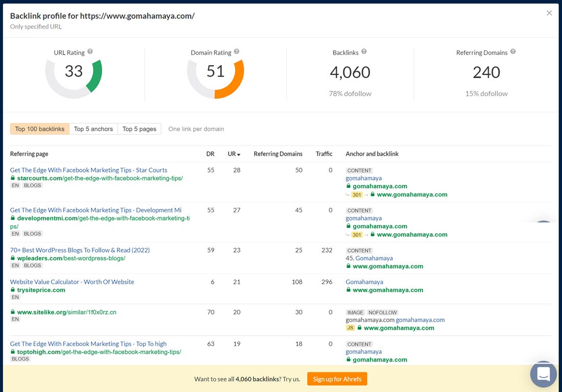Image resolution: width=562 pixels, height=392 pixels.
Task: Click the NOFOLLOW tag in sitelike row
Action: (x=383, y=312)
